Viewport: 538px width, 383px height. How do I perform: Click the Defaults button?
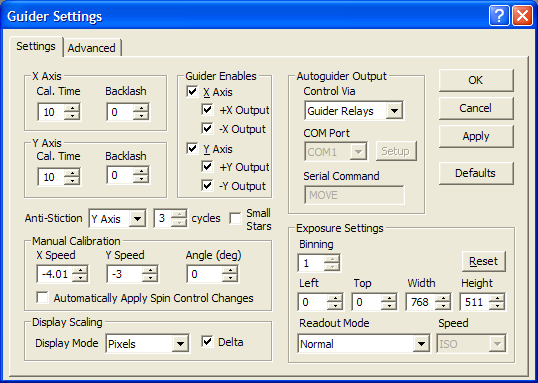point(476,173)
